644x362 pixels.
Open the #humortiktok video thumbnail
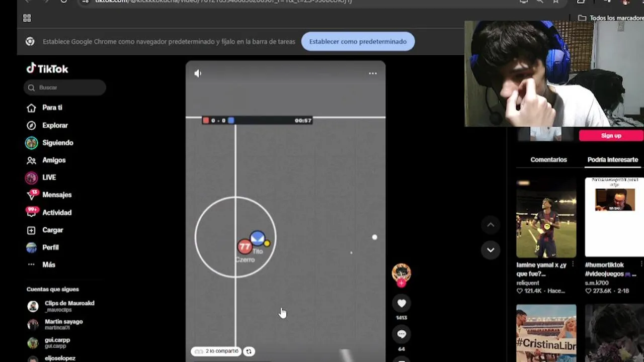(615, 218)
